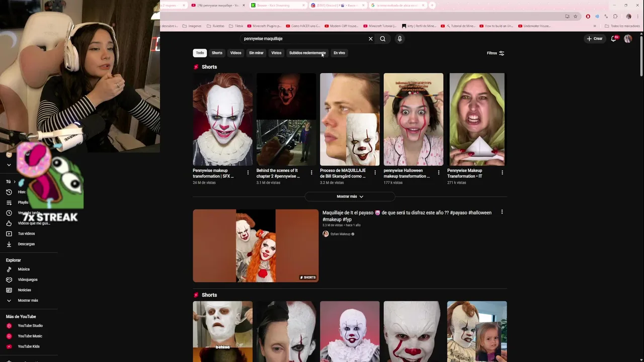Image resolution: width=644 pixels, height=362 pixels.
Task: Collapse the subscriptions list chevron in sidebar
Action: click(x=9, y=164)
